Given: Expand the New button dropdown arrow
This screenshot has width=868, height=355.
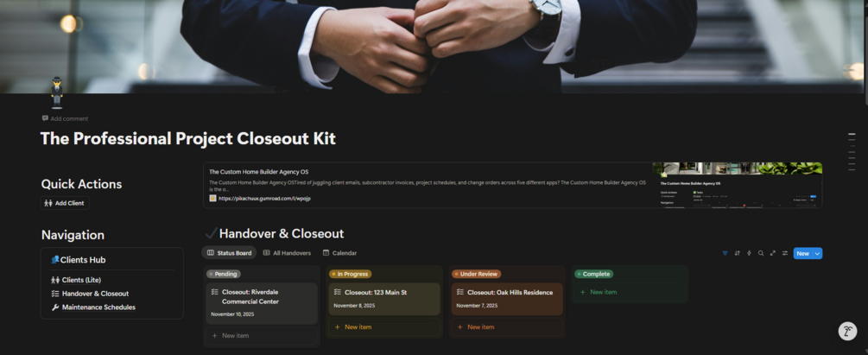Looking at the screenshot, I should 817,253.
